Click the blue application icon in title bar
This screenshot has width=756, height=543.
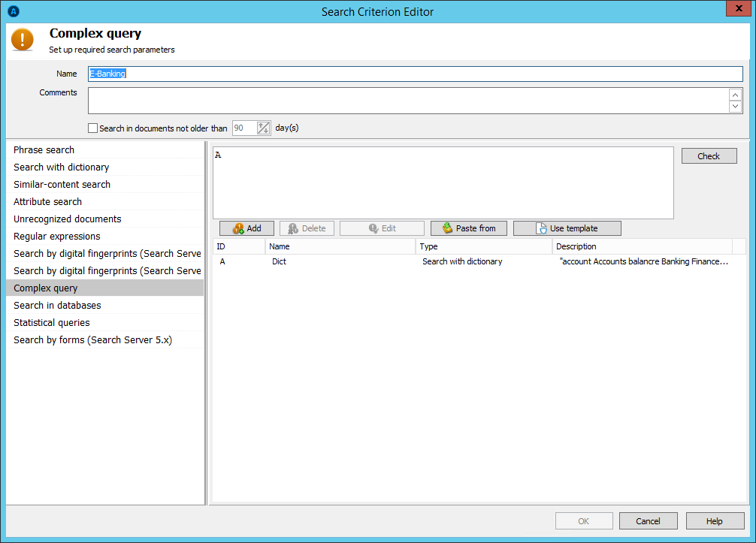point(14,11)
